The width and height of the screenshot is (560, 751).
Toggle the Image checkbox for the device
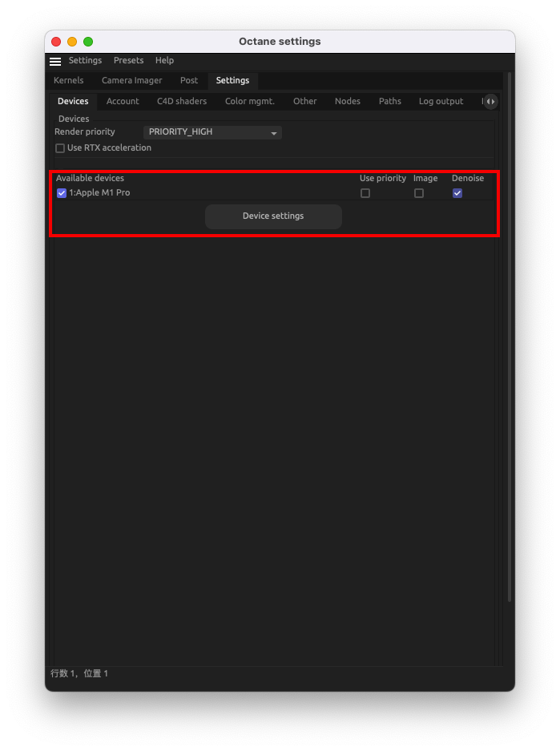click(x=419, y=193)
